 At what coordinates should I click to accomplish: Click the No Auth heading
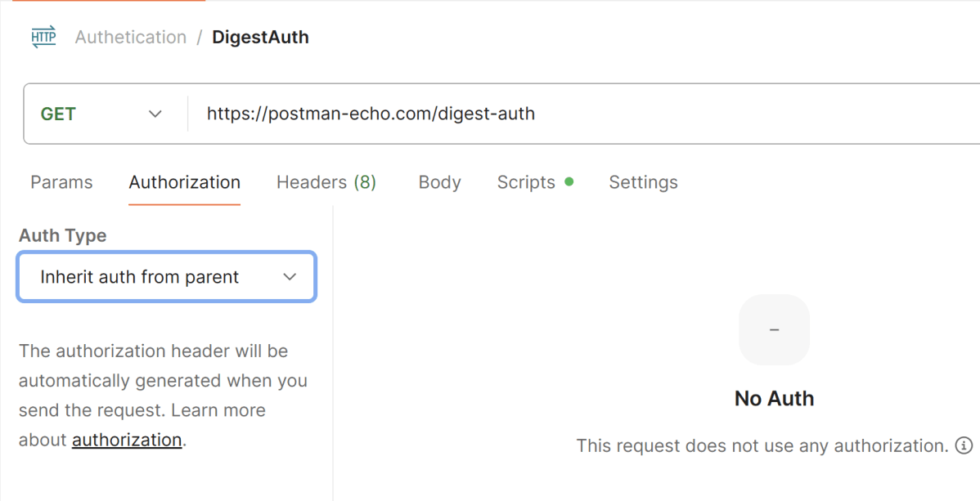(x=774, y=399)
